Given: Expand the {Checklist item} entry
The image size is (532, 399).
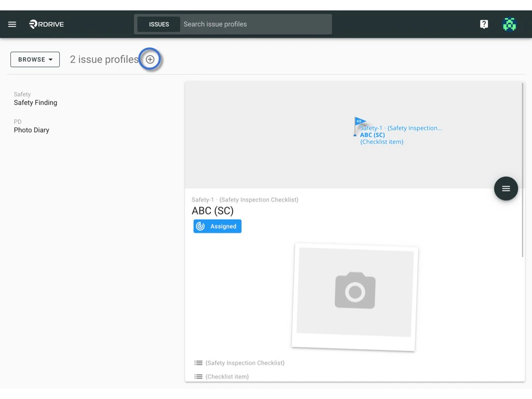Looking at the screenshot, I should point(227,376).
